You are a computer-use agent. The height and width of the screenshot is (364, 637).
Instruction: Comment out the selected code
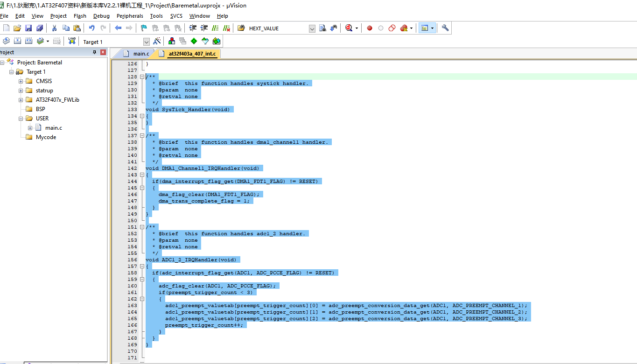pos(215,28)
